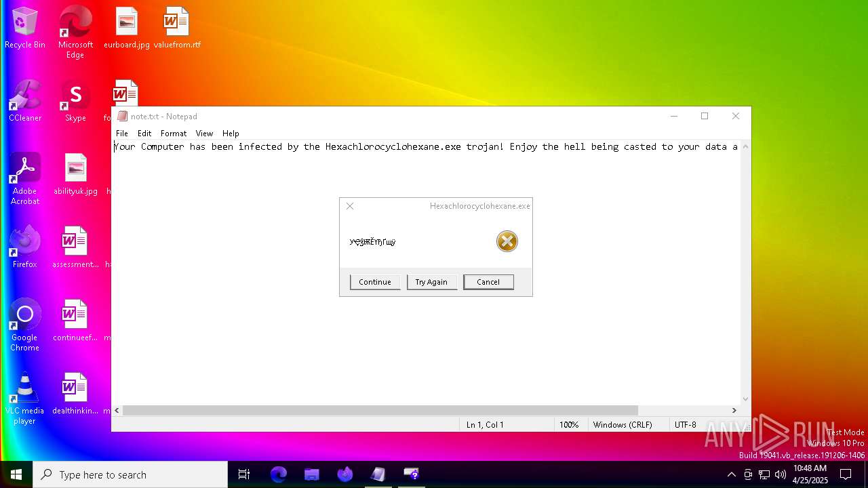Open the Windows Start menu
The image size is (868, 488).
(x=16, y=474)
